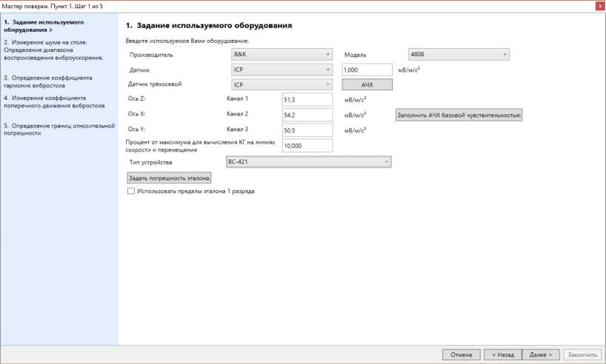This screenshot has height=364, width=606.
Task: Click the АЧХ button
Action: tap(367, 84)
